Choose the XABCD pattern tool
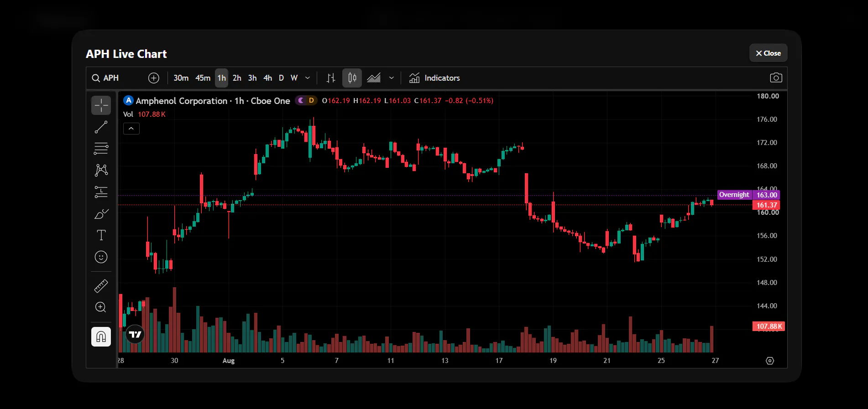Image resolution: width=868 pixels, height=409 pixels. [101, 170]
